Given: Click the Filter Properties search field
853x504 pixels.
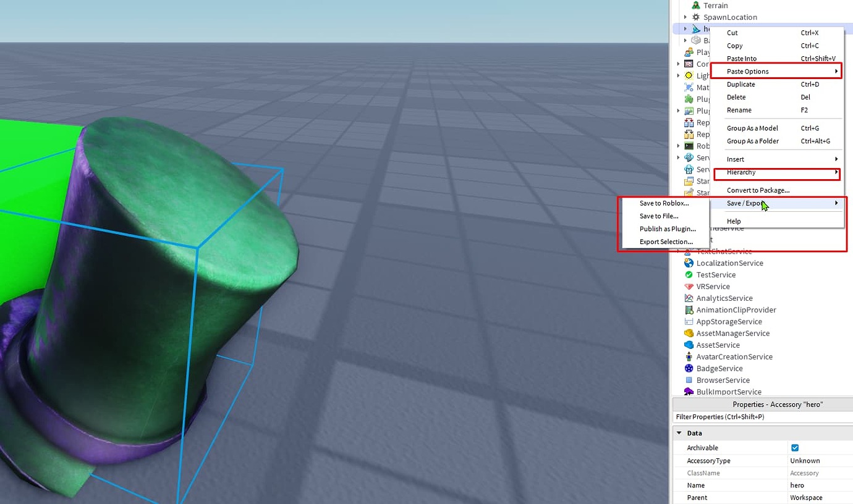Looking at the screenshot, I should (x=763, y=417).
